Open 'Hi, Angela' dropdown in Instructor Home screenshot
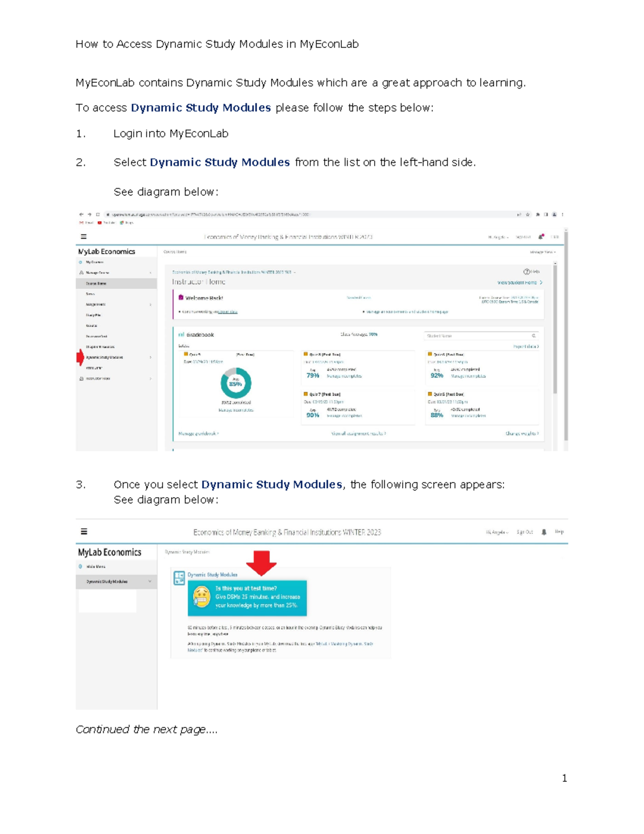 click(499, 237)
